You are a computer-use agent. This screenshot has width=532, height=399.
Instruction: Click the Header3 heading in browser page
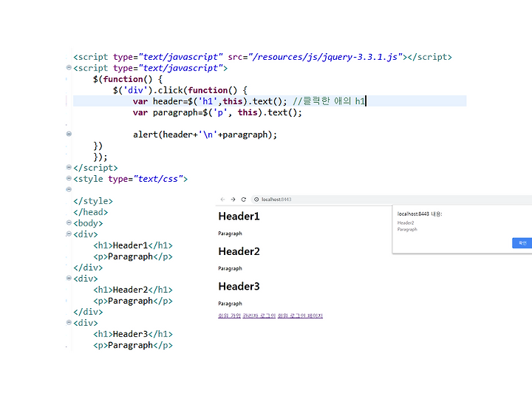pyautogui.click(x=239, y=287)
